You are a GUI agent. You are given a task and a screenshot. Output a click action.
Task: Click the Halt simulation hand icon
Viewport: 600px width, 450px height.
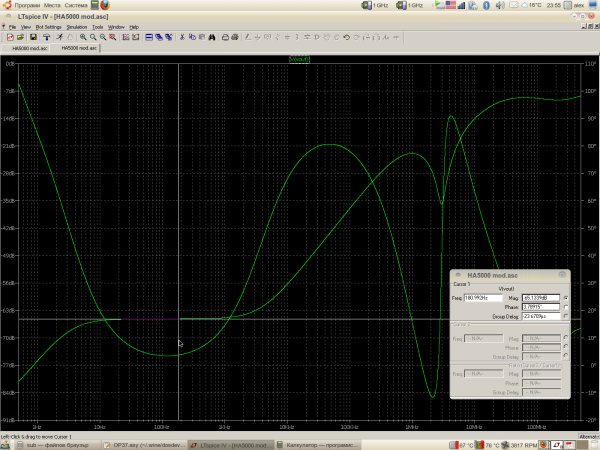pyautogui.click(x=70, y=37)
